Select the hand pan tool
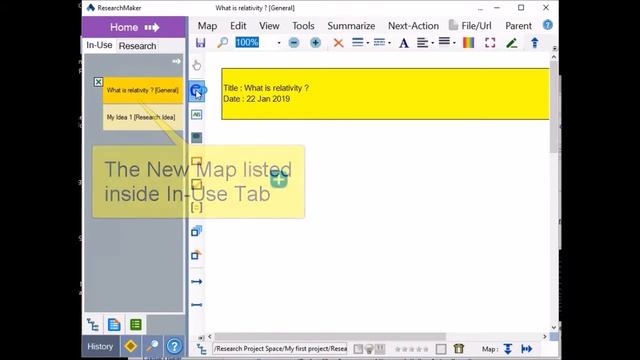Screen dimensions: 640x360 click(197, 65)
